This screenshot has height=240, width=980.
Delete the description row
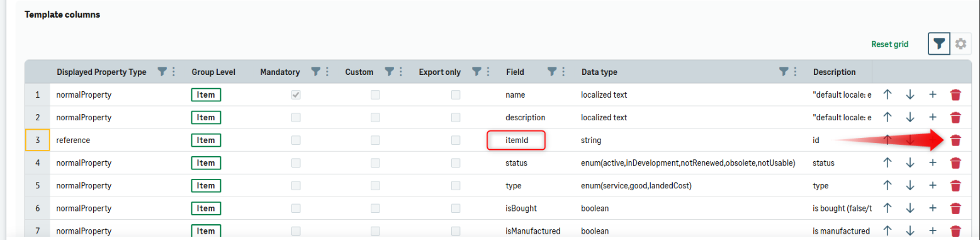pos(955,118)
